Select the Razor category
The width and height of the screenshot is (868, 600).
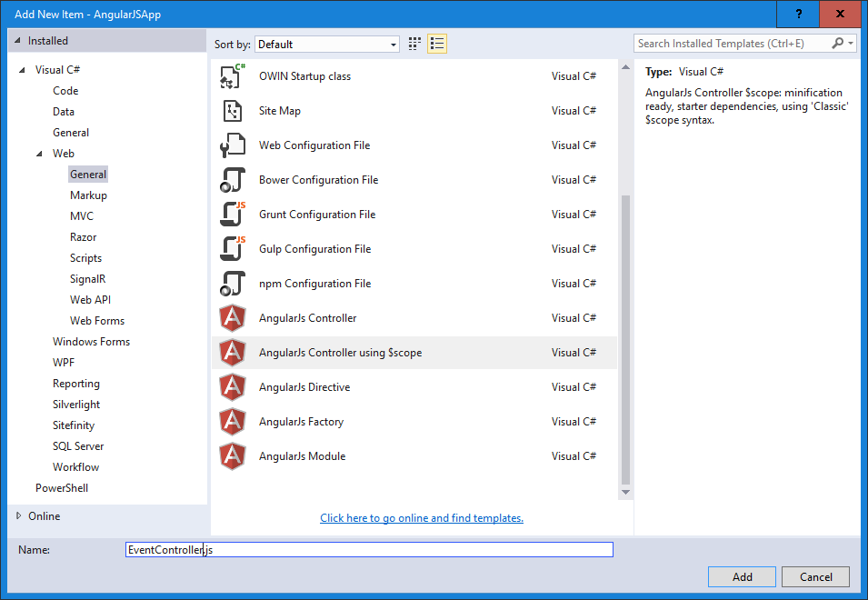pyautogui.click(x=83, y=237)
